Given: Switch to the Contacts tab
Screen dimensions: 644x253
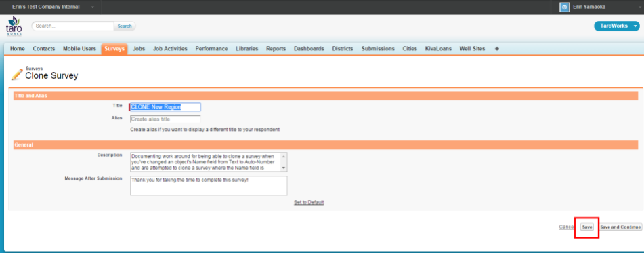Looking at the screenshot, I should pyautogui.click(x=43, y=49).
